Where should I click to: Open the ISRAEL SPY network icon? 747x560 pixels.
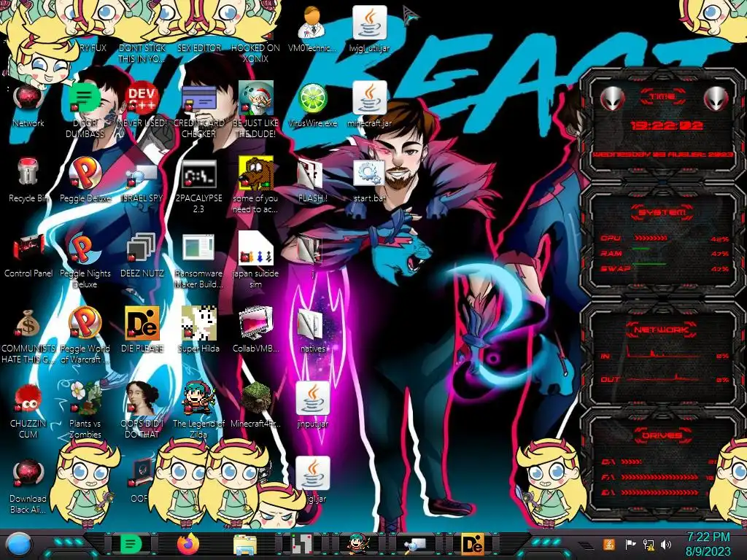tap(142, 174)
